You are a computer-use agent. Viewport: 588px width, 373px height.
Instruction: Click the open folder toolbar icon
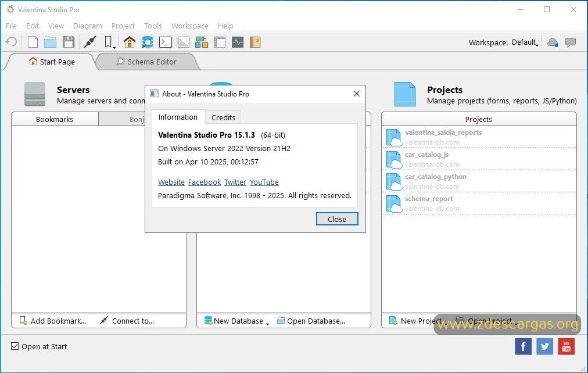50,42
